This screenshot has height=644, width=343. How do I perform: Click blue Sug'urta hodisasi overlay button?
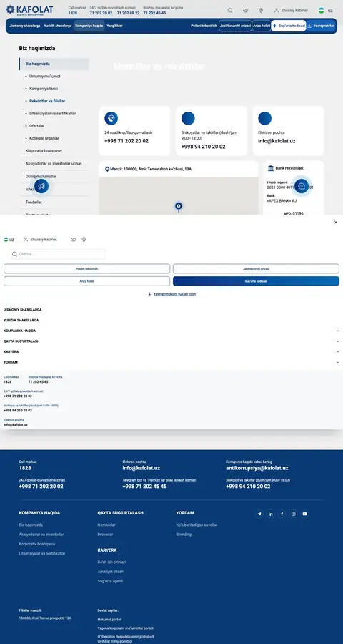pyautogui.click(x=256, y=281)
